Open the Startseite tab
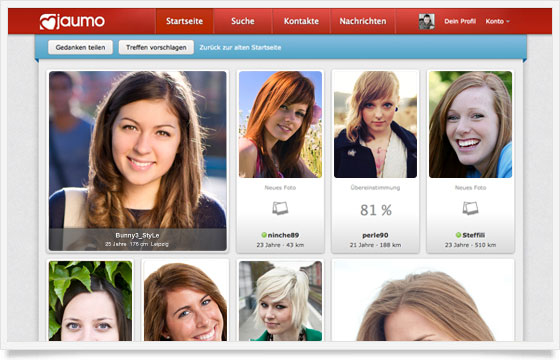This screenshot has height=360, width=560. click(184, 21)
